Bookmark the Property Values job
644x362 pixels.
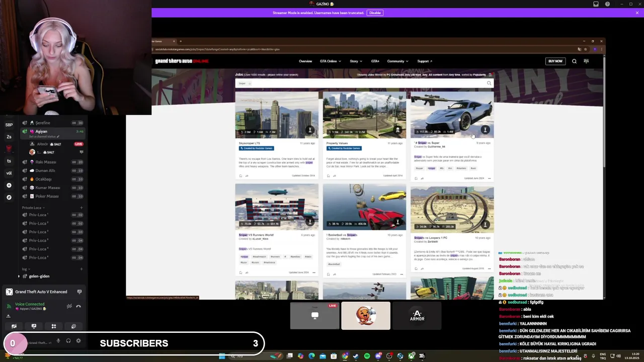(x=328, y=175)
